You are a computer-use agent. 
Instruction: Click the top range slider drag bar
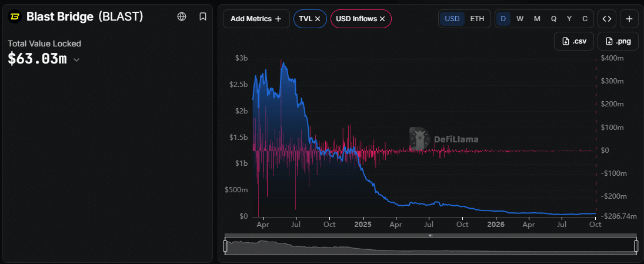(431, 236)
